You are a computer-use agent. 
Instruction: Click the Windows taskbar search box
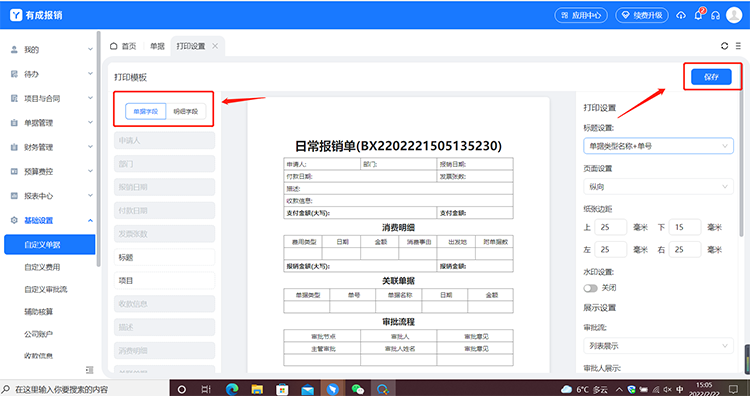(85, 389)
